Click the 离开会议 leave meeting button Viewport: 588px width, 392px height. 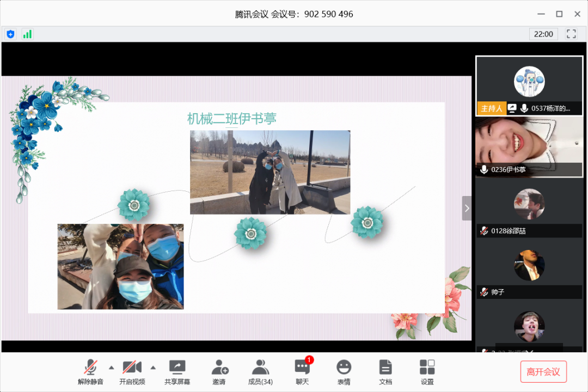pos(543,372)
